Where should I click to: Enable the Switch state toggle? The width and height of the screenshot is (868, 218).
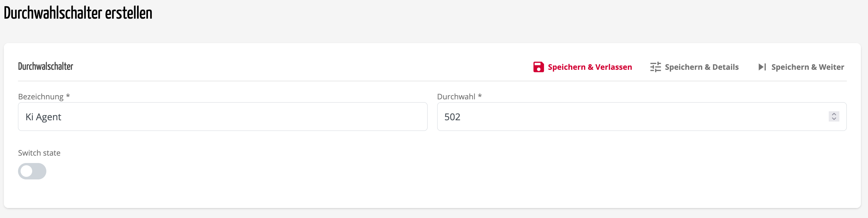click(32, 171)
